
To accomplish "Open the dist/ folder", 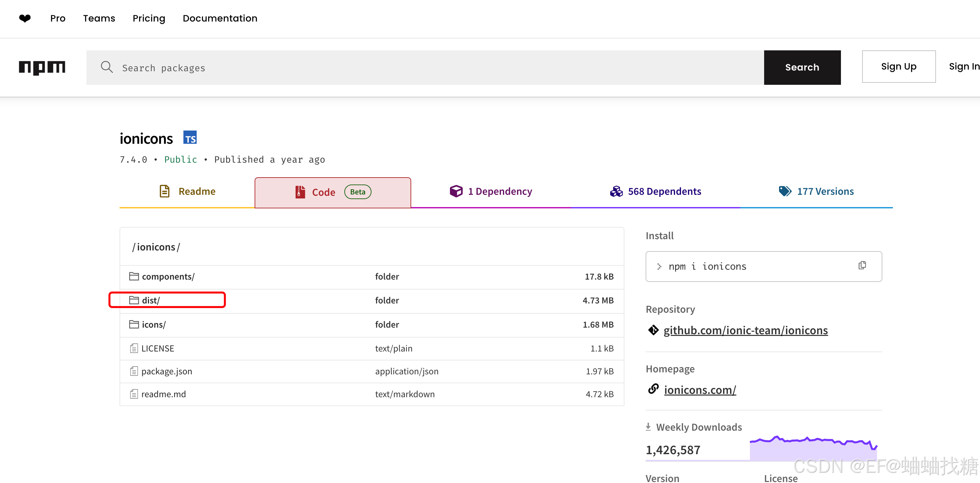I will point(151,300).
